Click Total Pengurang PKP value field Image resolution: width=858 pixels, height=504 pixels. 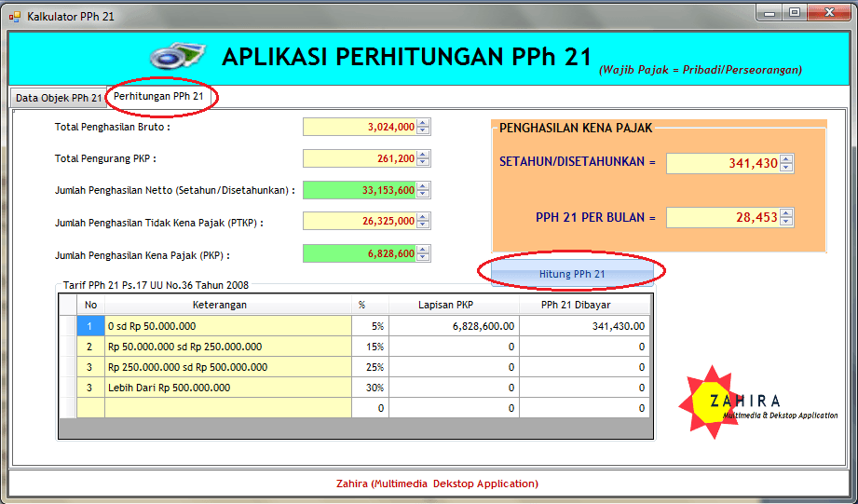click(x=359, y=159)
